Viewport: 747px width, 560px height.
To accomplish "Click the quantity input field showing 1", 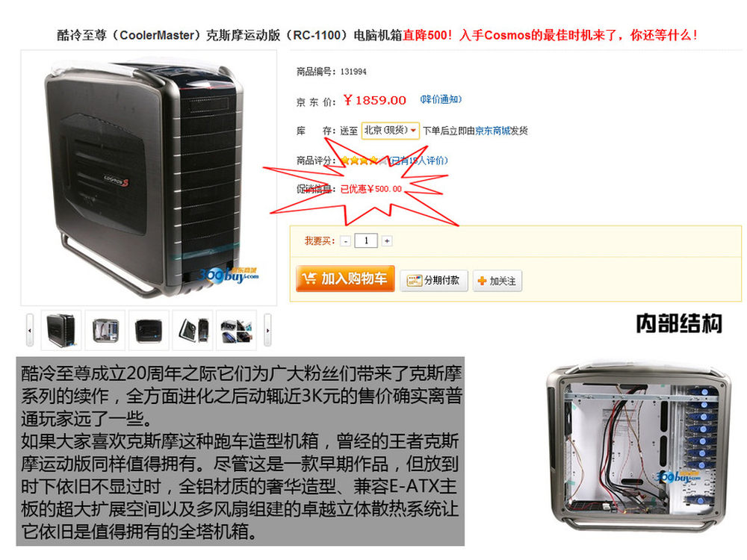I will click(366, 240).
